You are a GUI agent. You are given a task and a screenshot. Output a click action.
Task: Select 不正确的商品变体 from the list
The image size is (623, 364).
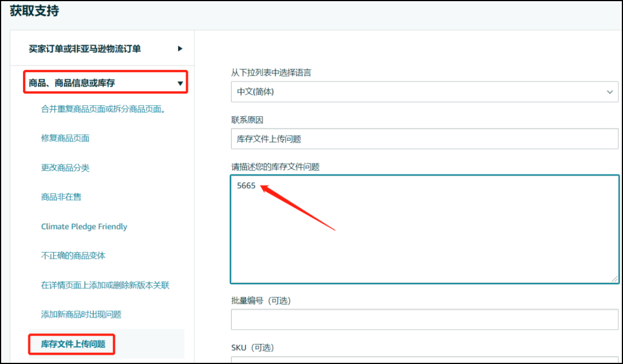[73, 255]
